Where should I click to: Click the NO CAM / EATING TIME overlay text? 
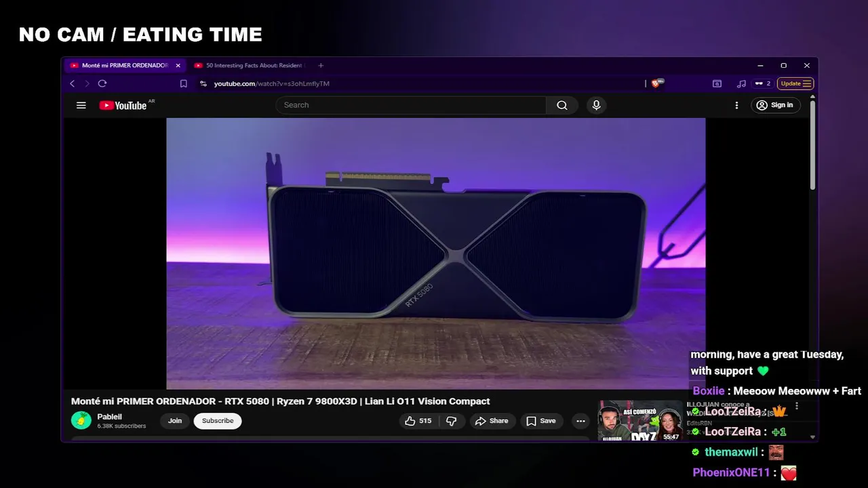point(140,35)
